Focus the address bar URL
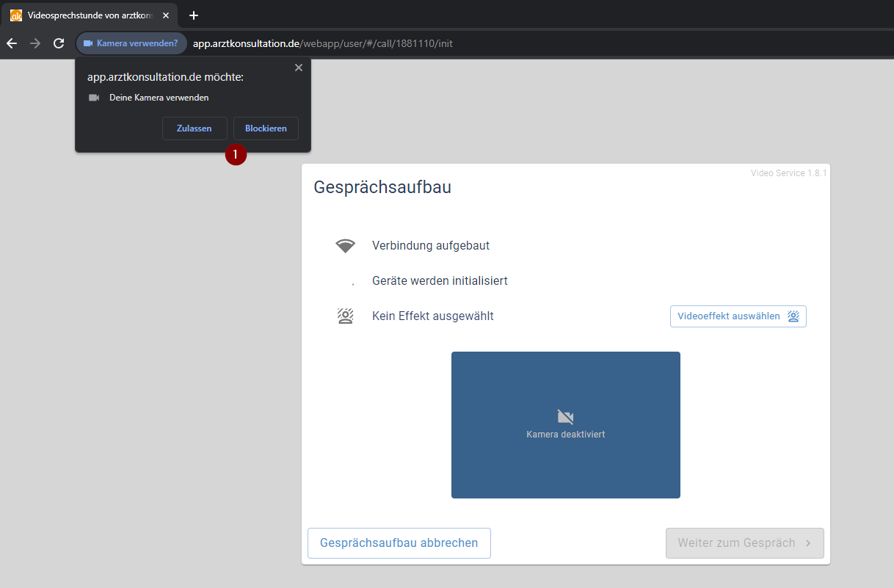Image resolution: width=894 pixels, height=588 pixels. (323, 43)
